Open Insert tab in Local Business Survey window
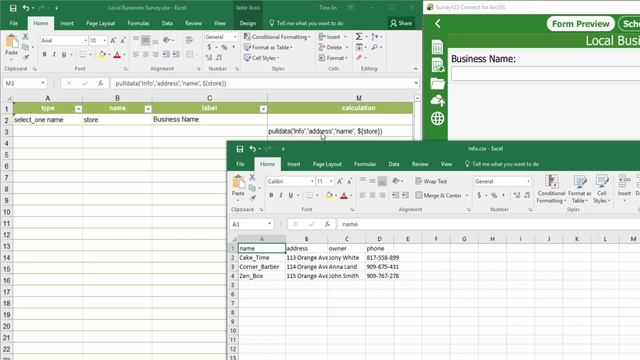The image size is (640, 360). point(67,23)
